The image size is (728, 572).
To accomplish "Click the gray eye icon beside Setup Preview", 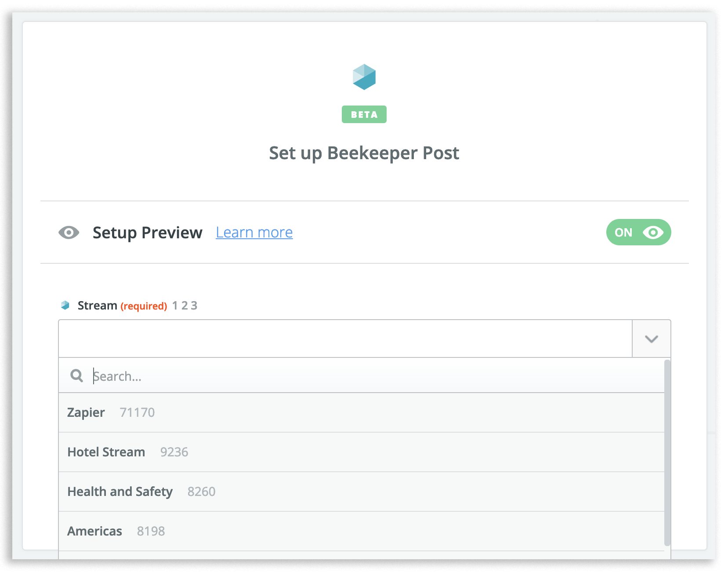I will click(x=69, y=232).
